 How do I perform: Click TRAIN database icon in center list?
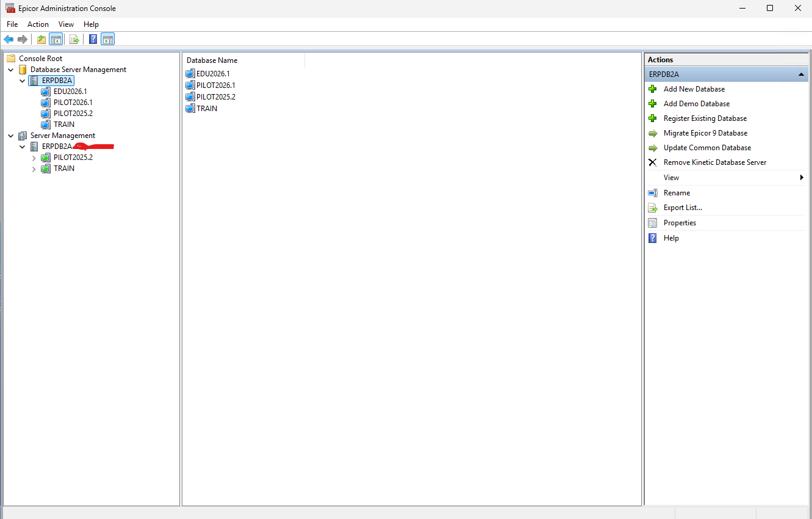click(190, 109)
